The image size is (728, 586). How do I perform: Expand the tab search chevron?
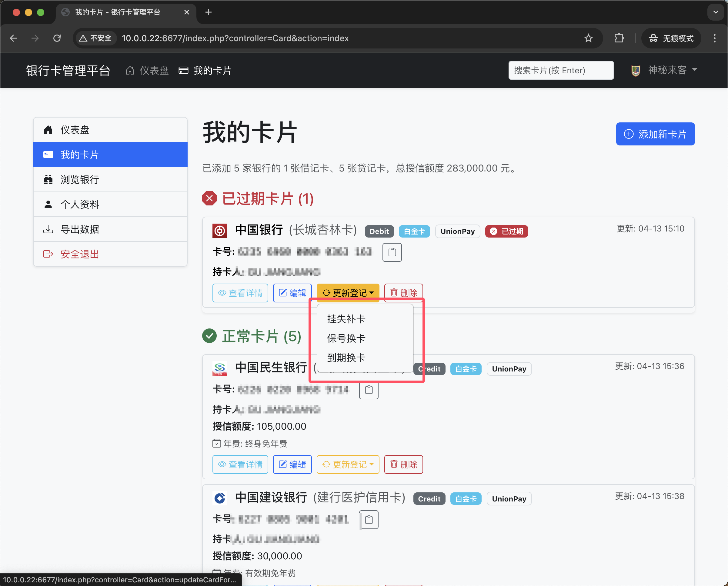tap(716, 12)
